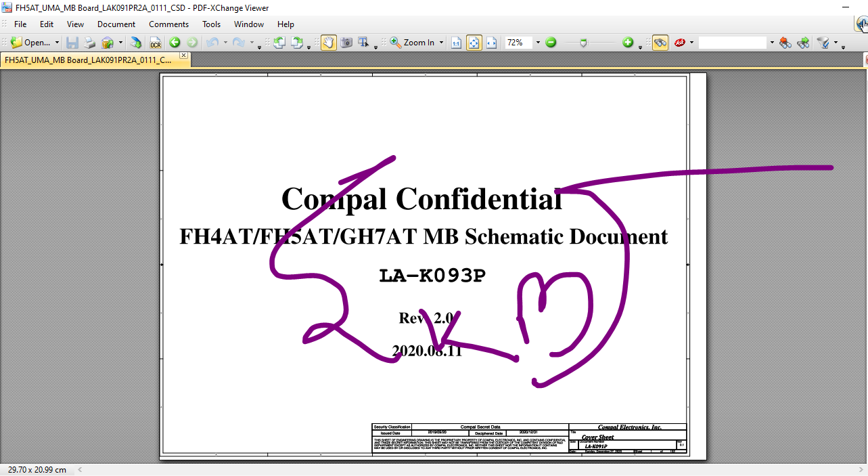Close the FH5AT_UMA_MB Board document tab
The width and height of the screenshot is (868, 476).
(183, 56)
